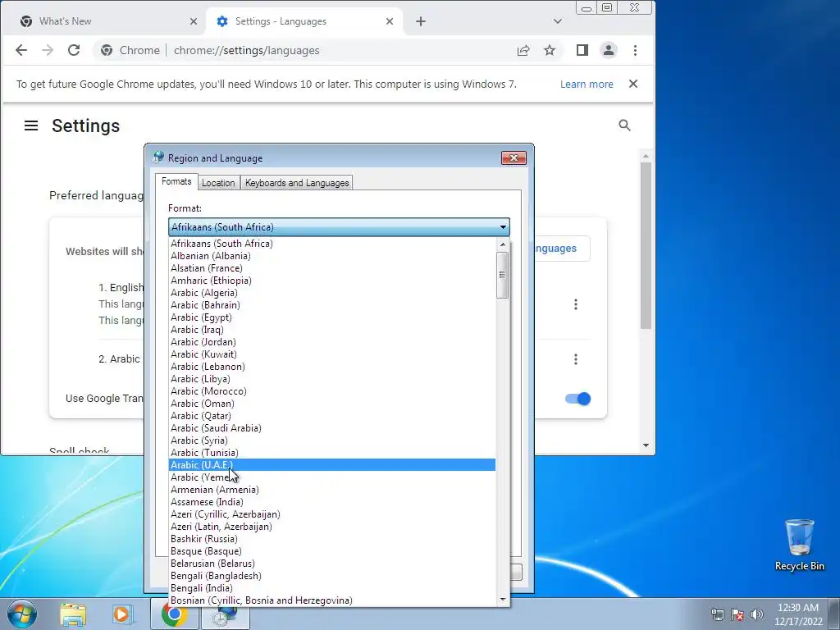Screen dimensions: 840x630
Task: Select Assamese (India) format
Action: [x=332, y=502]
